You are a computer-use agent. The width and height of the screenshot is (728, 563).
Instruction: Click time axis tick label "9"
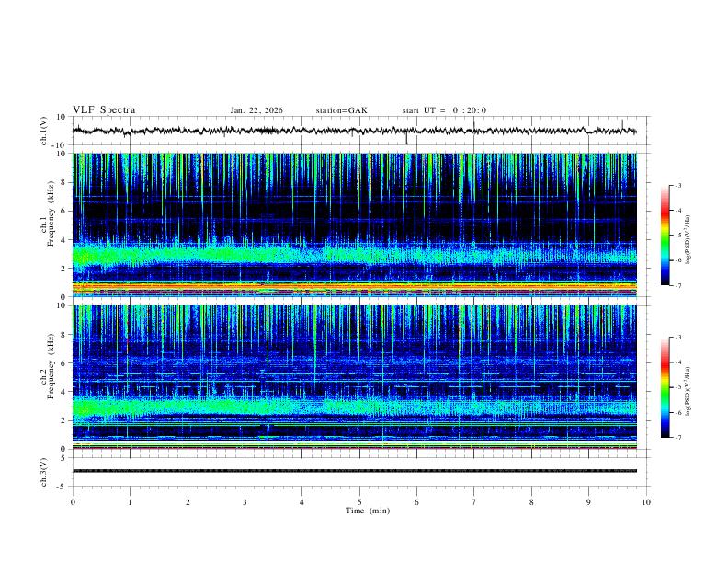coord(588,502)
